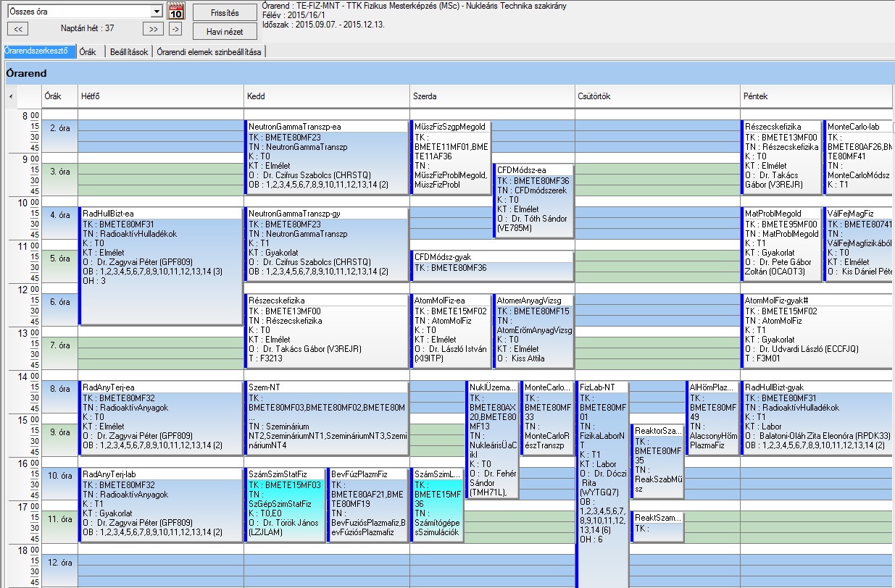The height and width of the screenshot is (588, 895).
Task: Click the 4. óra period label
Action: pos(59,215)
